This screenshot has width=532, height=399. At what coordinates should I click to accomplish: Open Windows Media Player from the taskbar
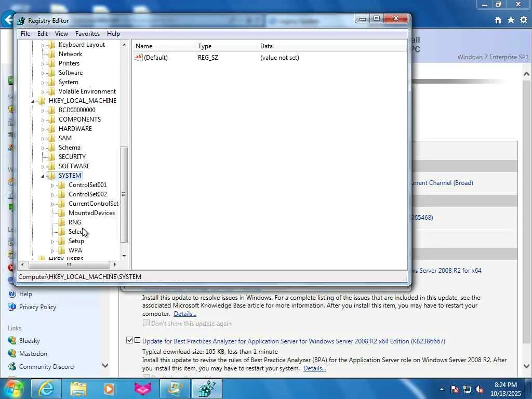pos(109,389)
